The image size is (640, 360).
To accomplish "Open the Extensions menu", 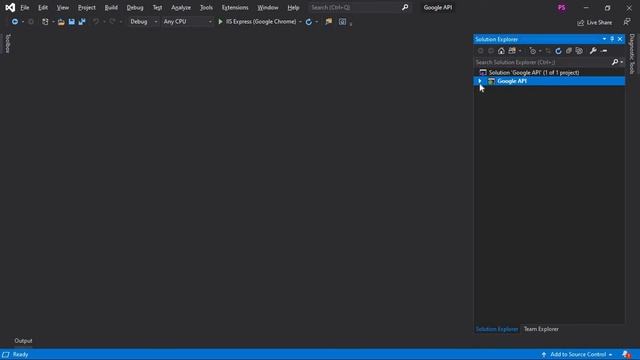I will coord(235,7).
